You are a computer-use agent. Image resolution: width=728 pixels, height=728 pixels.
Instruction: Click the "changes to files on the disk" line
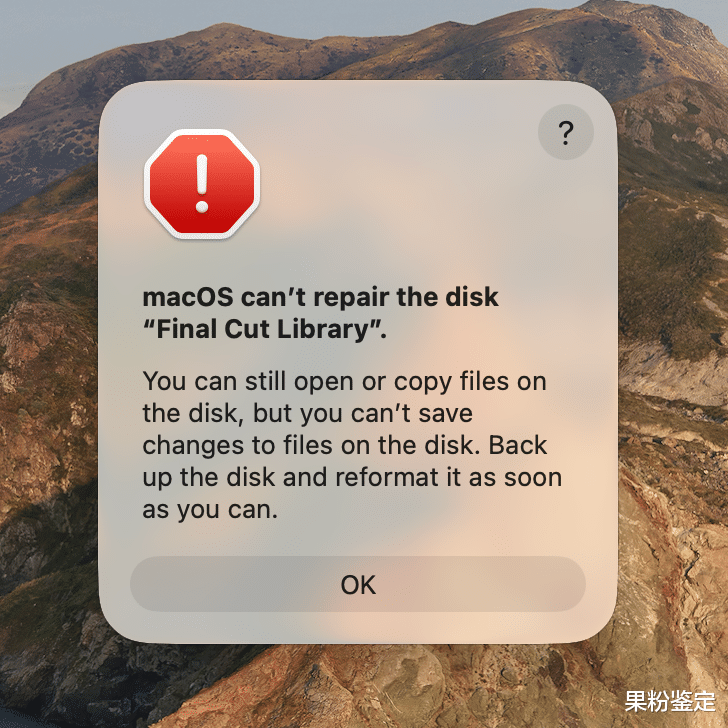pos(344,445)
